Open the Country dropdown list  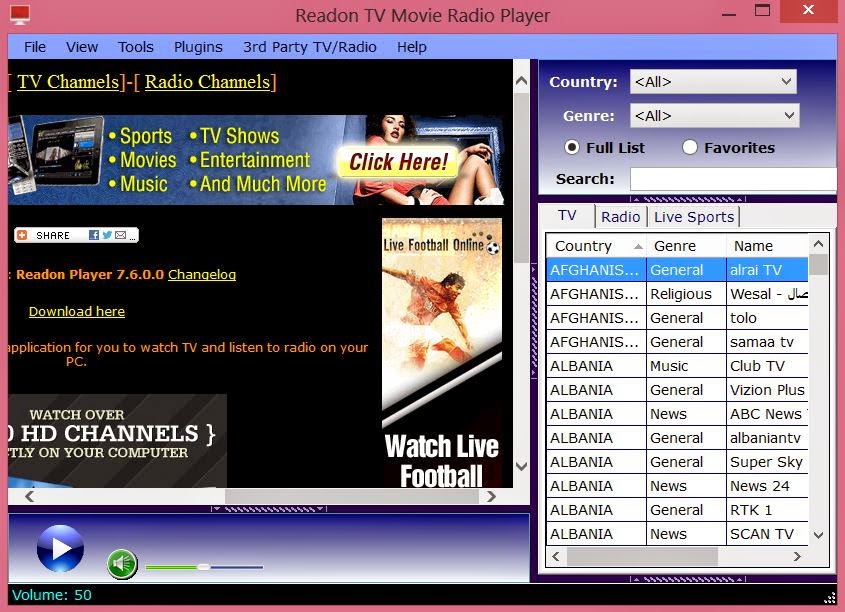[x=788, y=81]
